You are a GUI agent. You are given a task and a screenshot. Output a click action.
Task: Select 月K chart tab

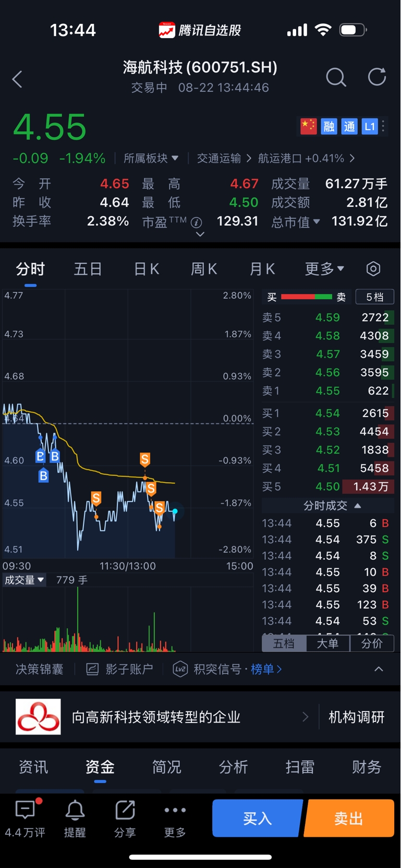point(262,269)
